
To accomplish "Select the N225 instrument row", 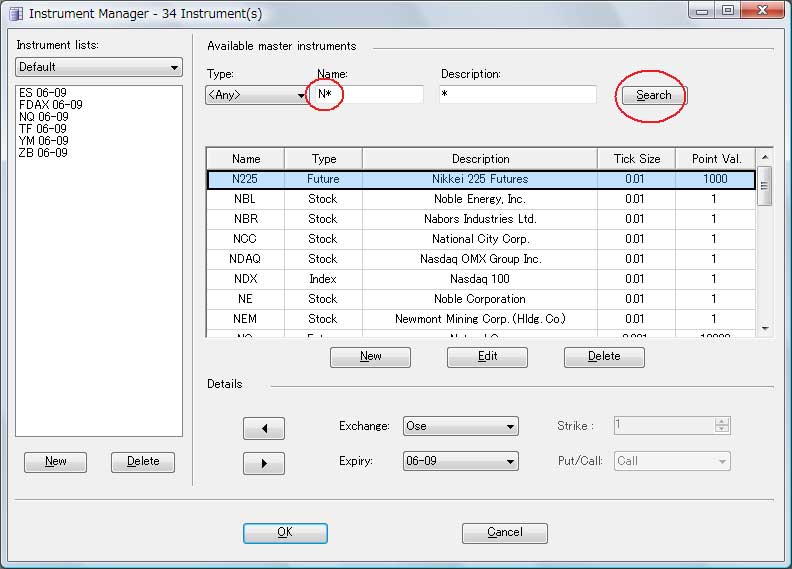I will click(x=481, y=179).
